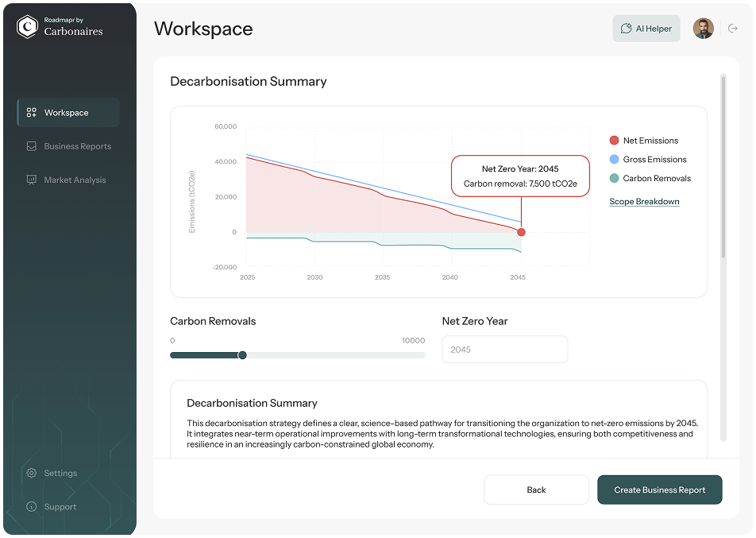Click the Carbonaires hexagon logo icon
The image size is (756, 538).
coord(28,28)
